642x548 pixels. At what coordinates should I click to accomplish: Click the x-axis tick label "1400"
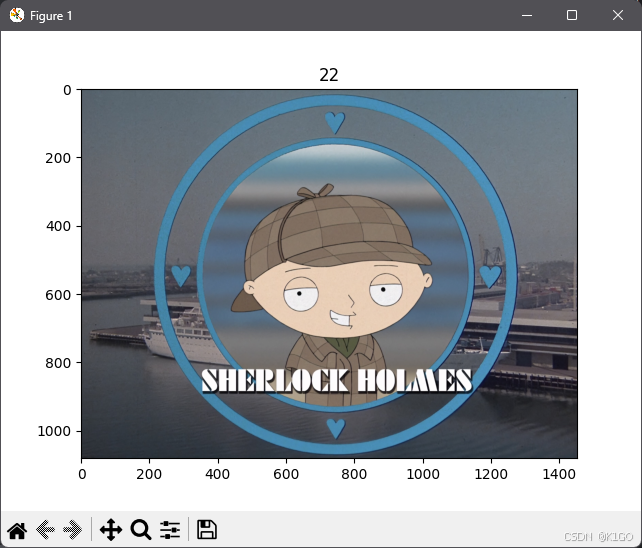(559, 474)
